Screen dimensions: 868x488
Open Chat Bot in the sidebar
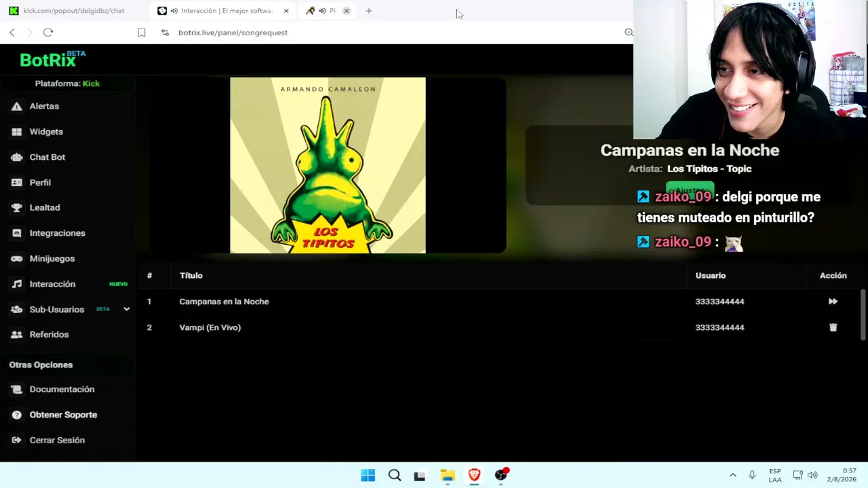pyautogui.click(x=47, y=157)
